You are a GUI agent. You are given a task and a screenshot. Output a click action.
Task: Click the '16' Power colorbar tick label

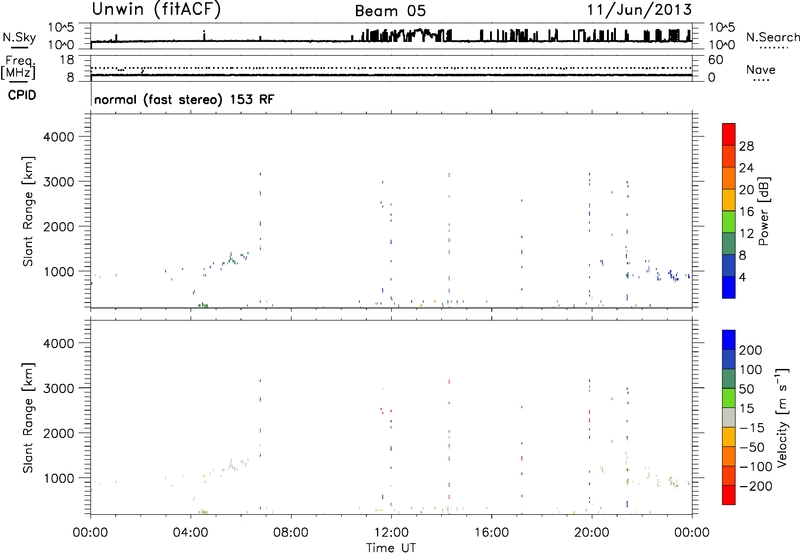coord(746,212)
